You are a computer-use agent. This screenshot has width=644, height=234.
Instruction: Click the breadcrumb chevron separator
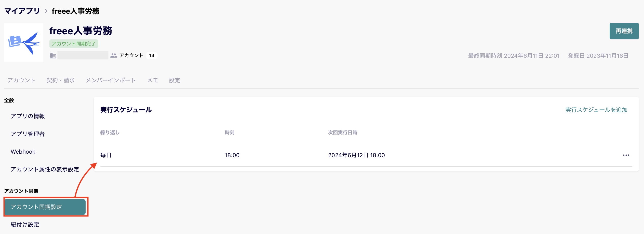click(46, 11)
